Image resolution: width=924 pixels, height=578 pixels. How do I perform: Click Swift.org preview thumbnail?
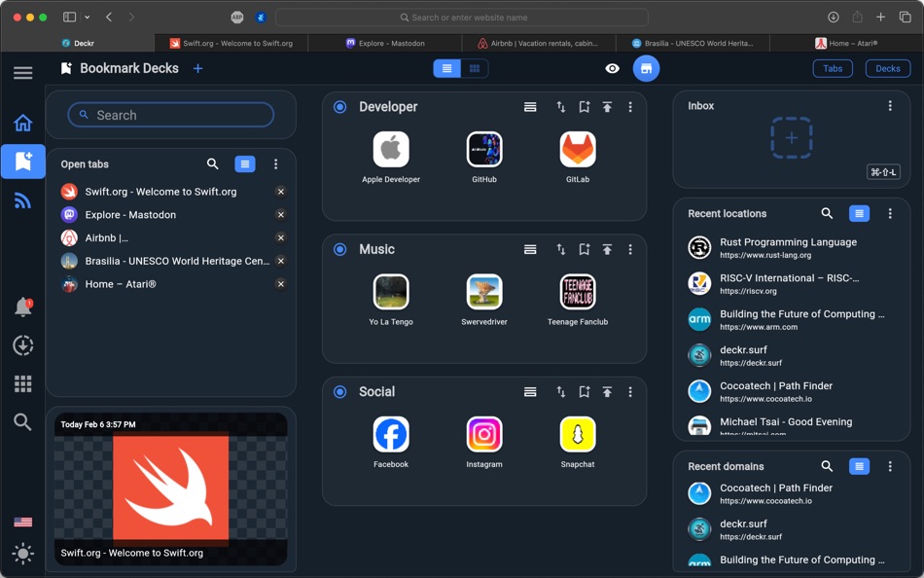171,488
